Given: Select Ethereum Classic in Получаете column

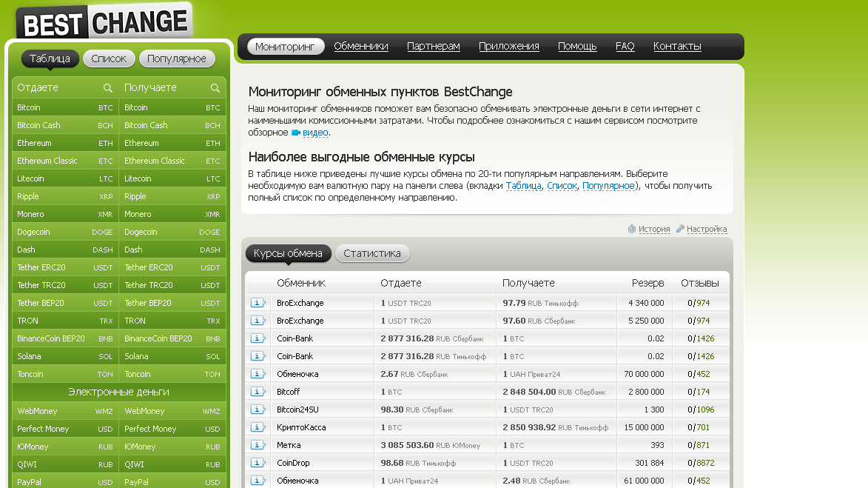Looking at the screenshot, I should (172, 161).
